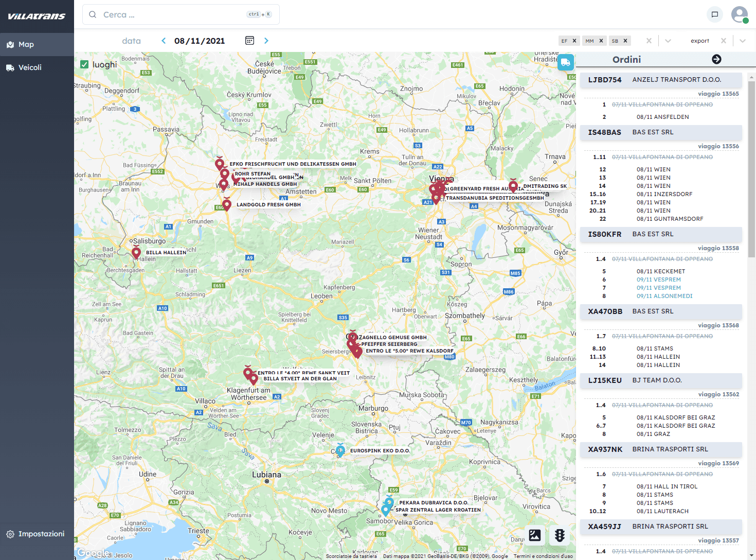
Task: Click the BILLA HALLEIN map pin
Action: click(136, 253)
